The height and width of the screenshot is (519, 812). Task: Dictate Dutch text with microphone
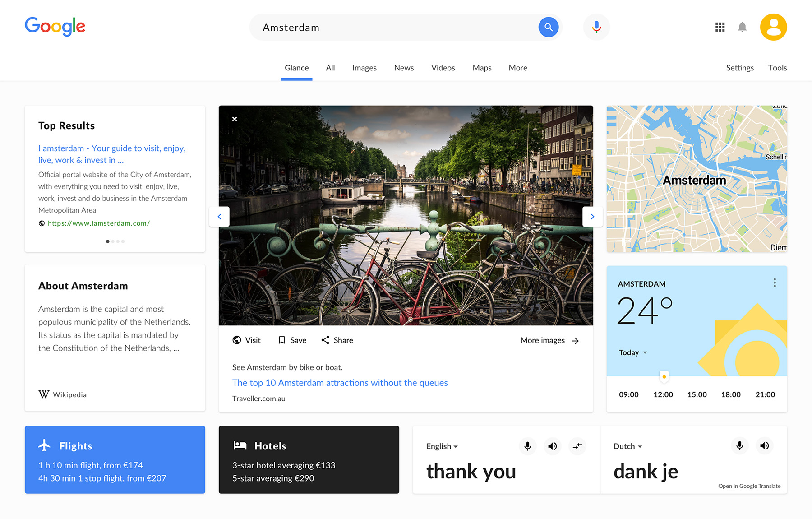click(739, 446)
